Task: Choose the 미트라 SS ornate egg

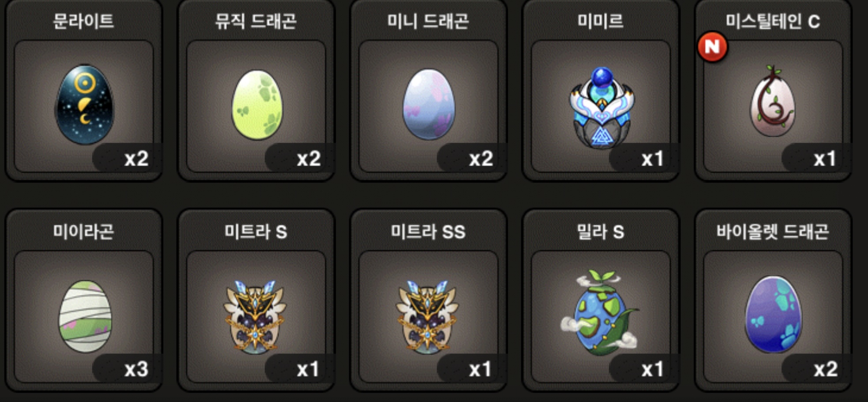Action: pos(428,316)
